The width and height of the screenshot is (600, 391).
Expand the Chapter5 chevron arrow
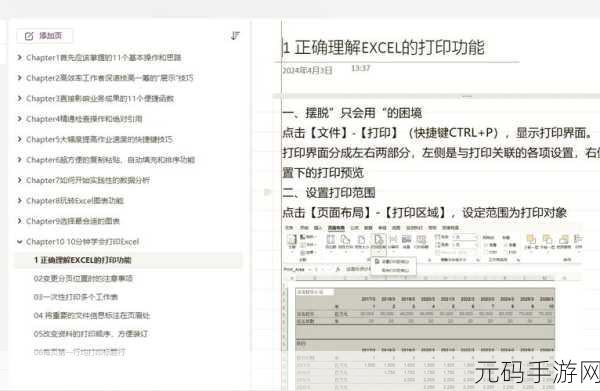click(20, 139)
